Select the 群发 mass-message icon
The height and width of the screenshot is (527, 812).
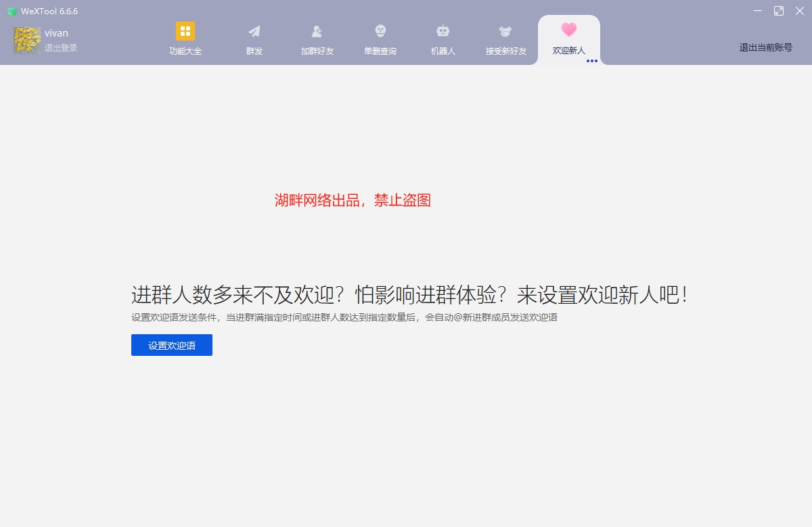[254, 39]
